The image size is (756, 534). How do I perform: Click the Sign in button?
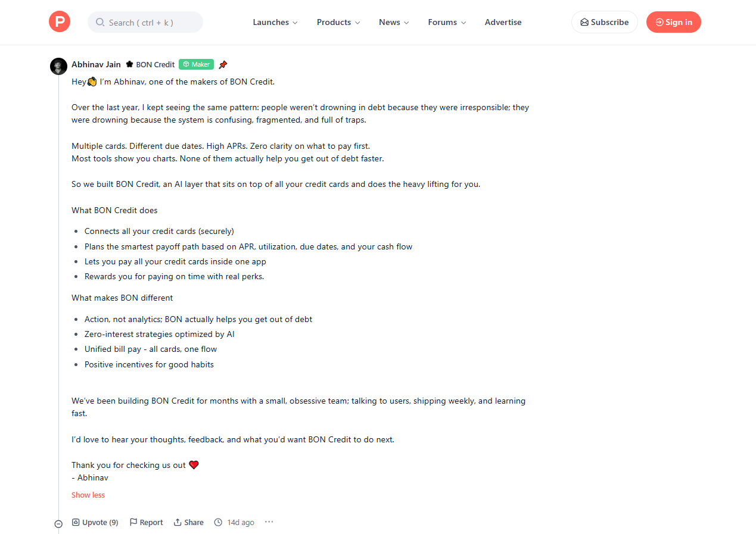673,22
